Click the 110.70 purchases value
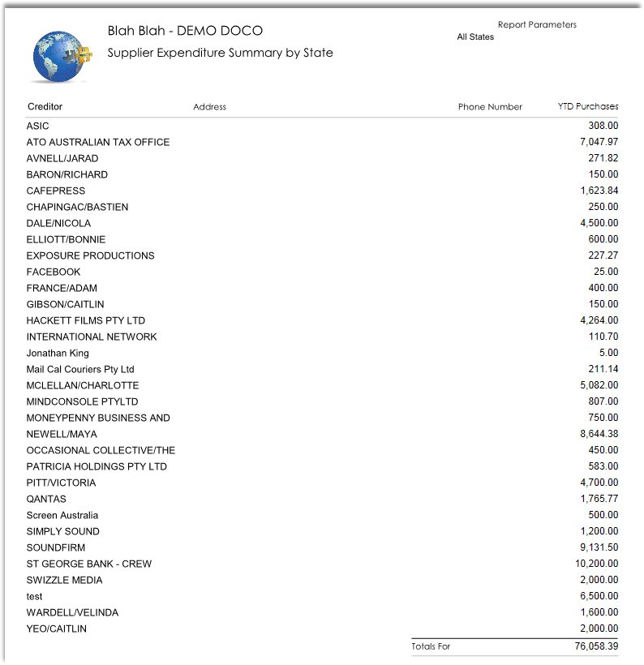 (x=603, y=337)
